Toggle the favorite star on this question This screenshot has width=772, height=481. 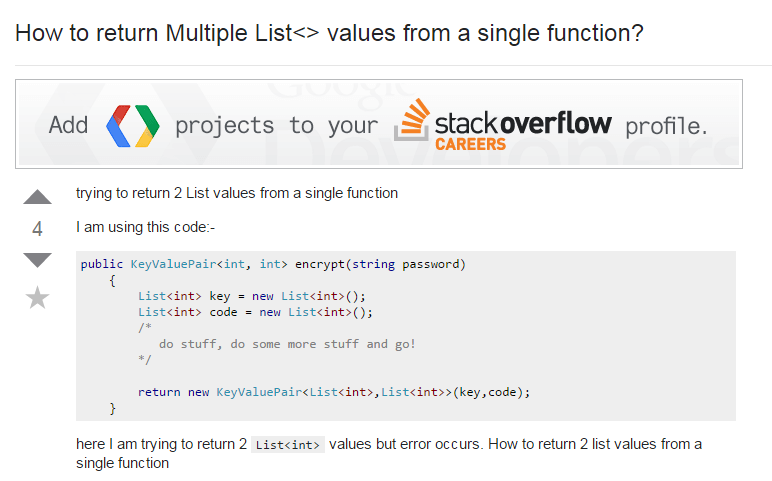[x=37, y=297]
